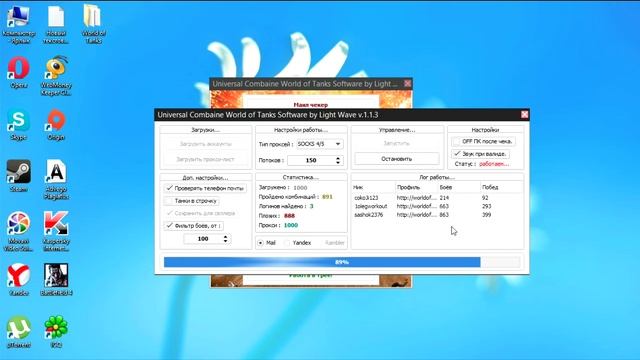Sort log by the Боев column header
Image resolution: width=640 pixels, height=360 pixels.
point(459,187)
